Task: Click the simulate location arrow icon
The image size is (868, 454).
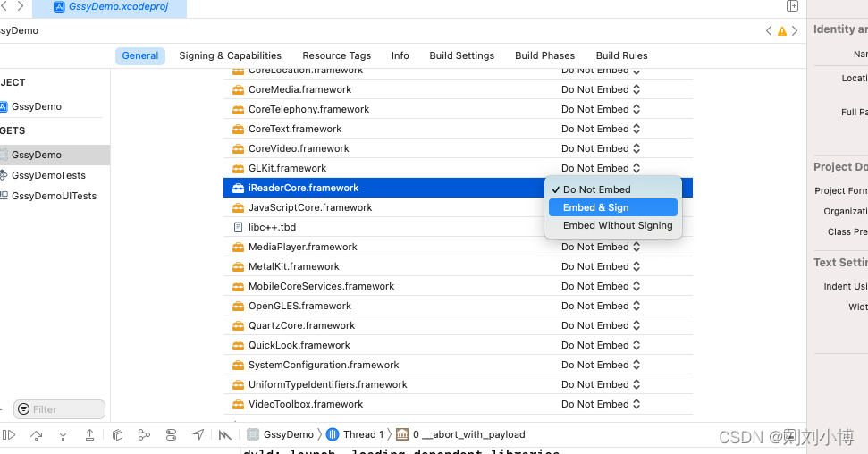Action: coord(198,435)
